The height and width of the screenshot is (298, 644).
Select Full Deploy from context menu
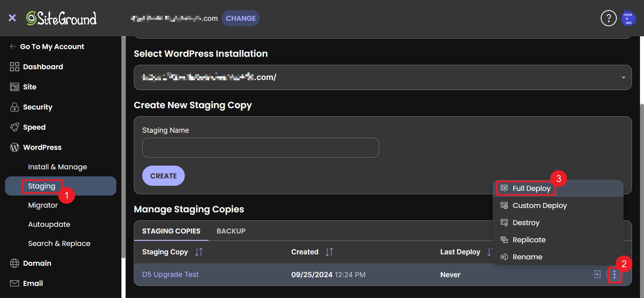(x=531, y=188)
